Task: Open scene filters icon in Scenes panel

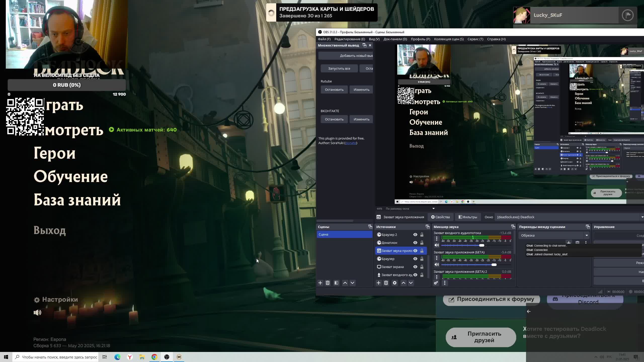Action: pos(336,283)
